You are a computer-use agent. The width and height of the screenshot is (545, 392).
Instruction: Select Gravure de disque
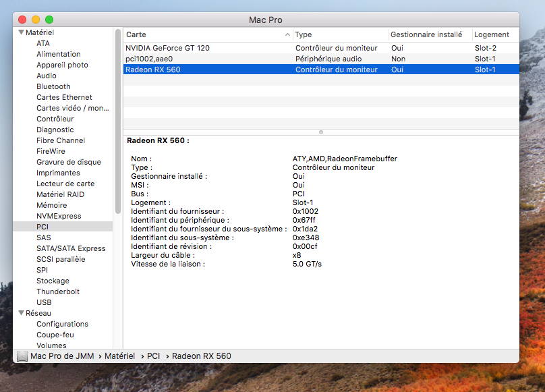click(69, 162)
